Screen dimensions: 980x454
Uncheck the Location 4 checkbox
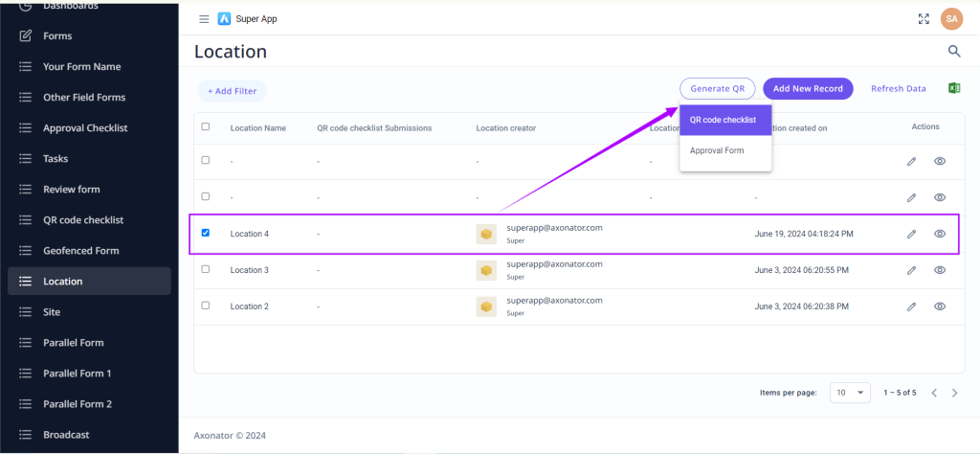(206, 233)
